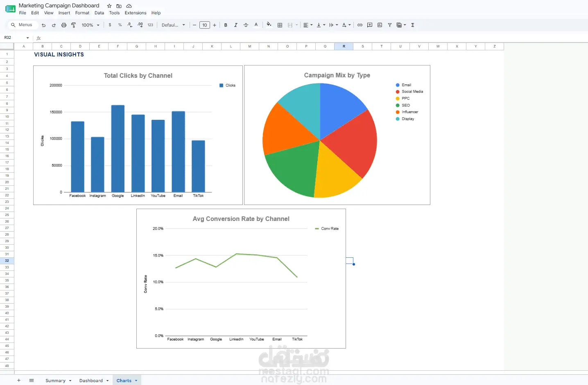Open vertical align dropdown
Viewport: 588px width, 385px height.
coord(321,25)
